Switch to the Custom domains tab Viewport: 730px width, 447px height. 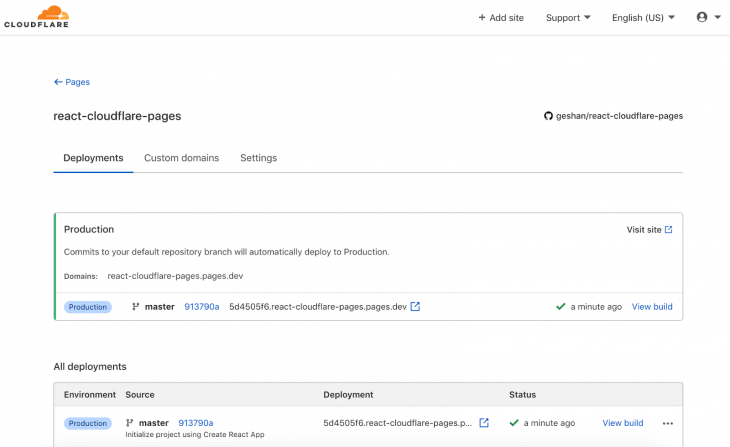point(182,158)
